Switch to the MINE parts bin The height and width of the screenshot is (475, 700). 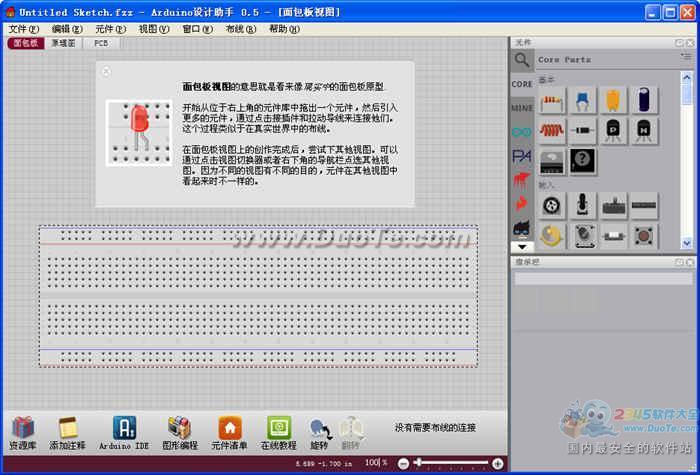pyautogui.click(x=522, y=108)
